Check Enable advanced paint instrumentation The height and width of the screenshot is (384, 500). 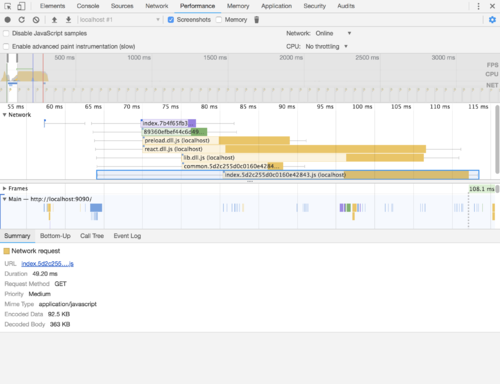6,46
